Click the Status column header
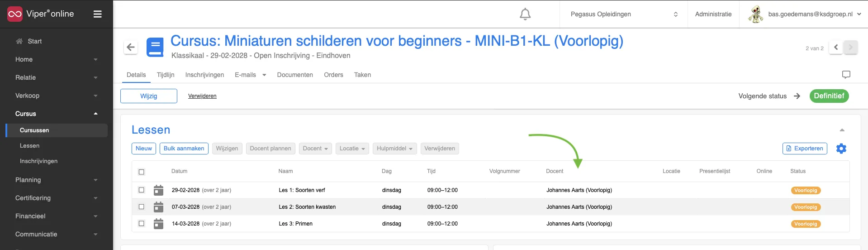 click(x=798, y=171)
